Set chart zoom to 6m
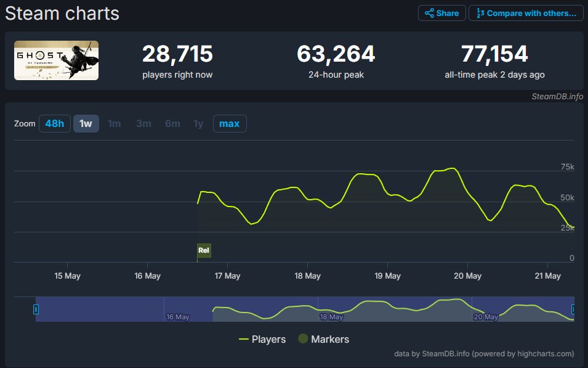 [172, 123]
